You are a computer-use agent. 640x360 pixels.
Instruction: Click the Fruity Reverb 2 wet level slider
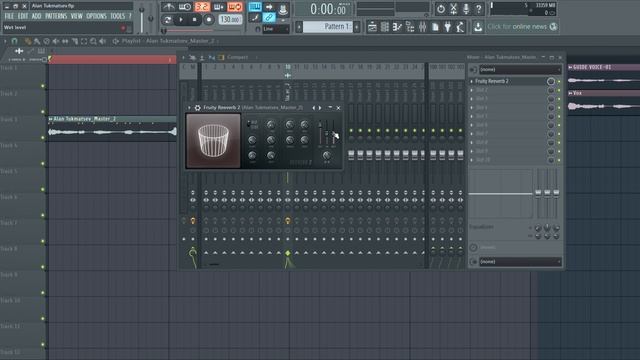(333, 134)
